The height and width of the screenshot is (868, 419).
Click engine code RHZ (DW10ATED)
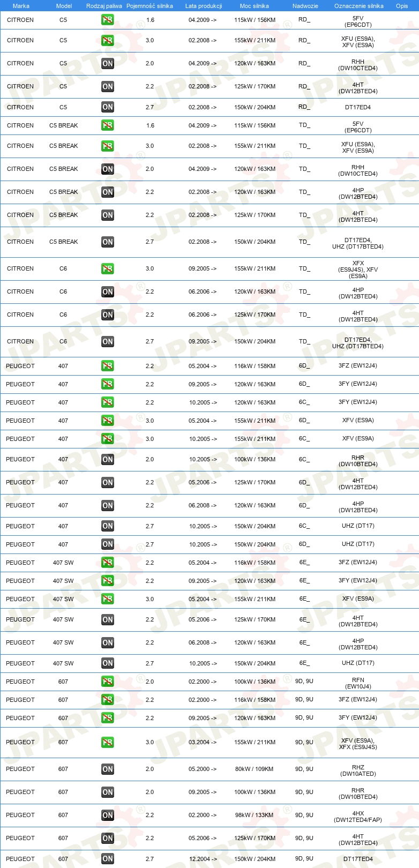358,770
